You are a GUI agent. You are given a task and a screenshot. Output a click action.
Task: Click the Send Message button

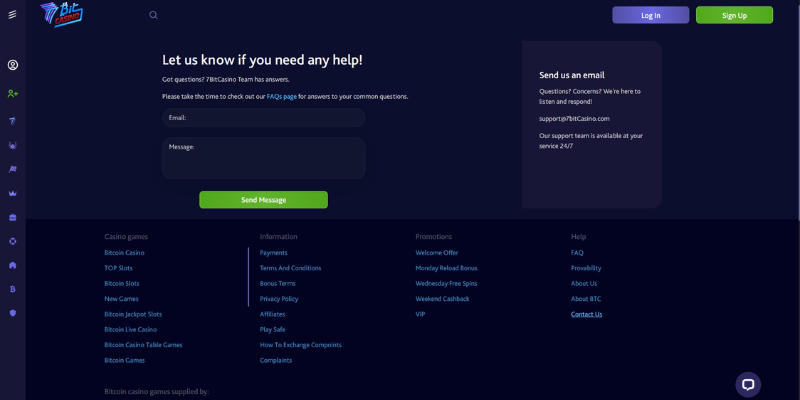pyautogui.click(x=263, y=200)
